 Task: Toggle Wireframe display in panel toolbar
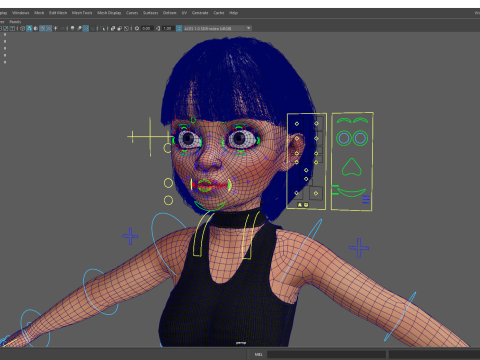pos(23,28)
